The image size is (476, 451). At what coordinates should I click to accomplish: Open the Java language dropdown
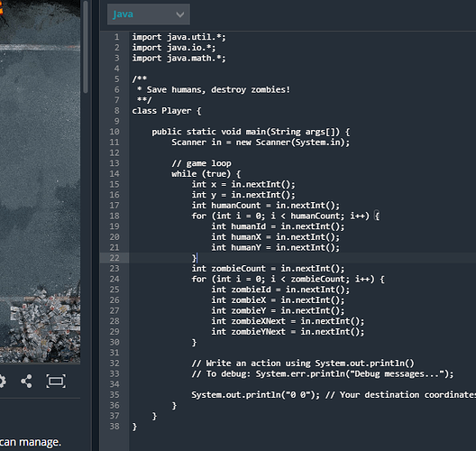pos(149,14)
